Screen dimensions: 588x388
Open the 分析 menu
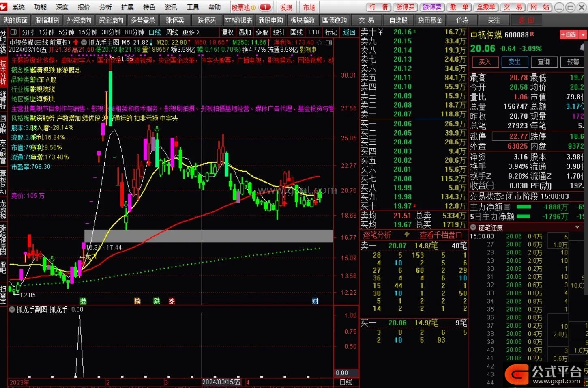[x=105, y=7]
